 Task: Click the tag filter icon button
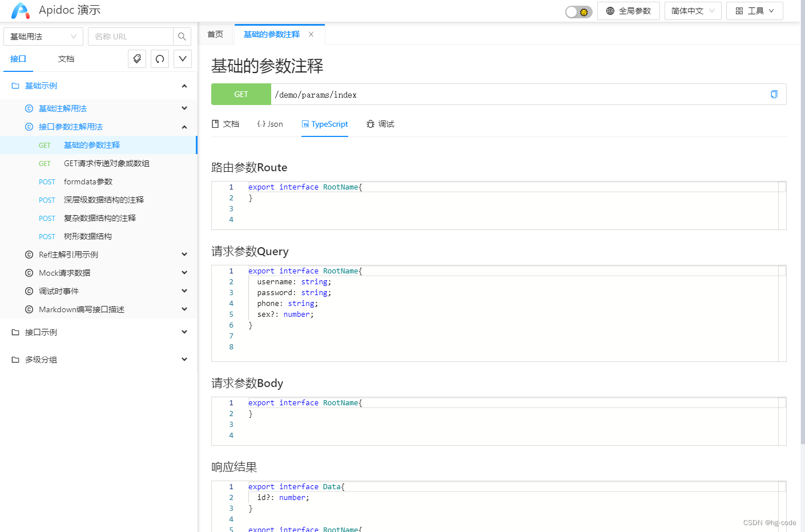click(x=137, y=59)
